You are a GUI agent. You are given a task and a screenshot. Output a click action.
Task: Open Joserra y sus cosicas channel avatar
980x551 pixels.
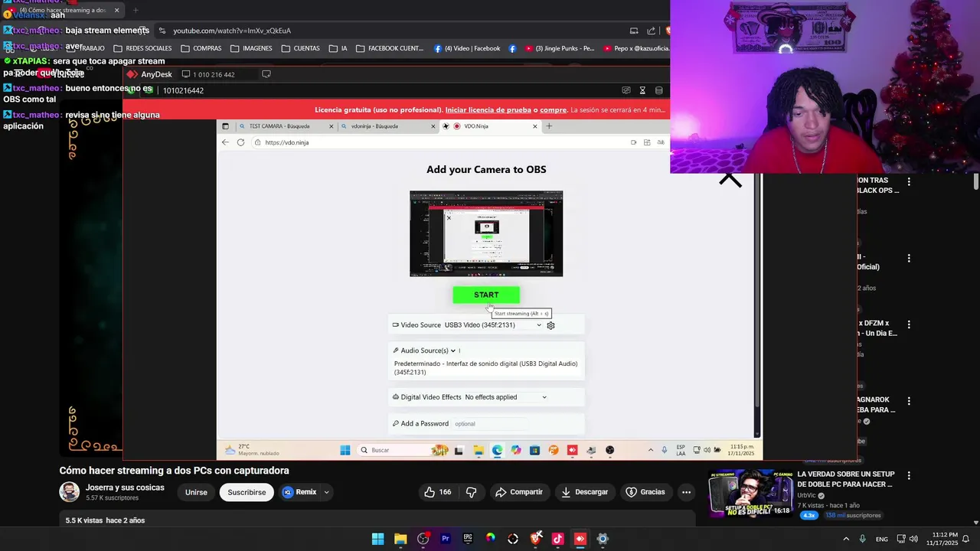coord(70,492)
